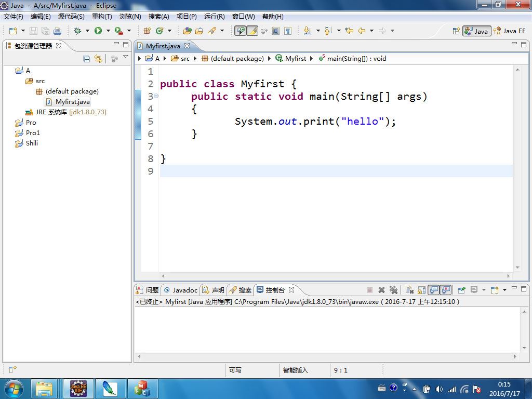Create a new Java package via toolbar icon
This screenshot has height=399, width=532.
[x=147, y=31]
